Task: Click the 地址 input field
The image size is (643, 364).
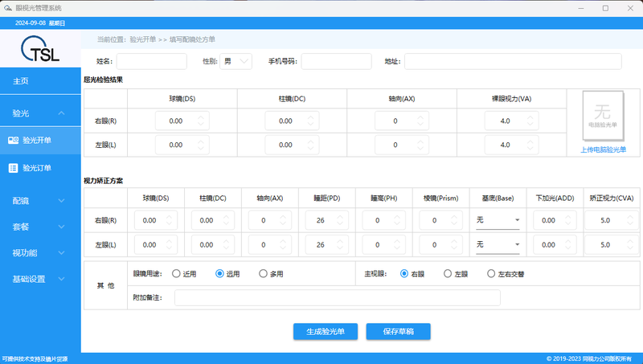Action: pos(513,62)
